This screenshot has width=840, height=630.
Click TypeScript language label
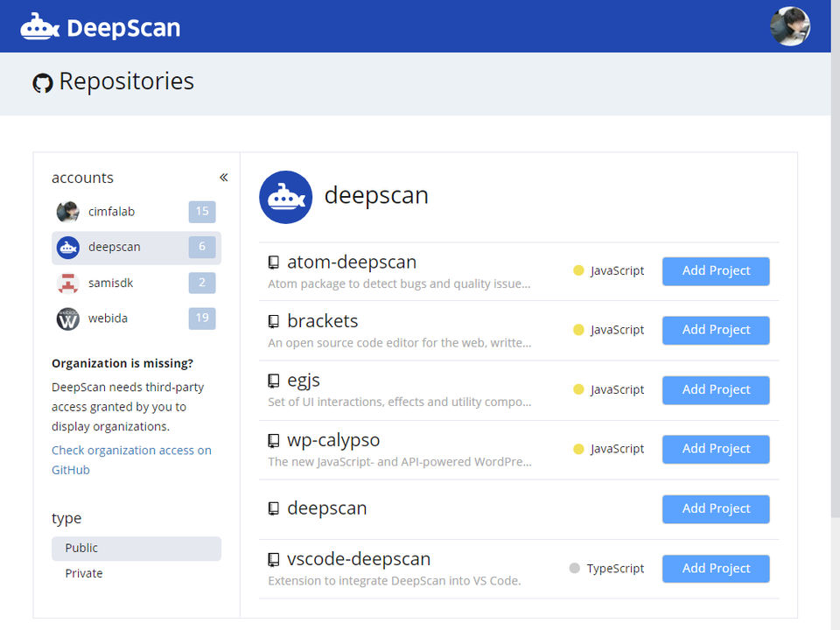[615, 569]
